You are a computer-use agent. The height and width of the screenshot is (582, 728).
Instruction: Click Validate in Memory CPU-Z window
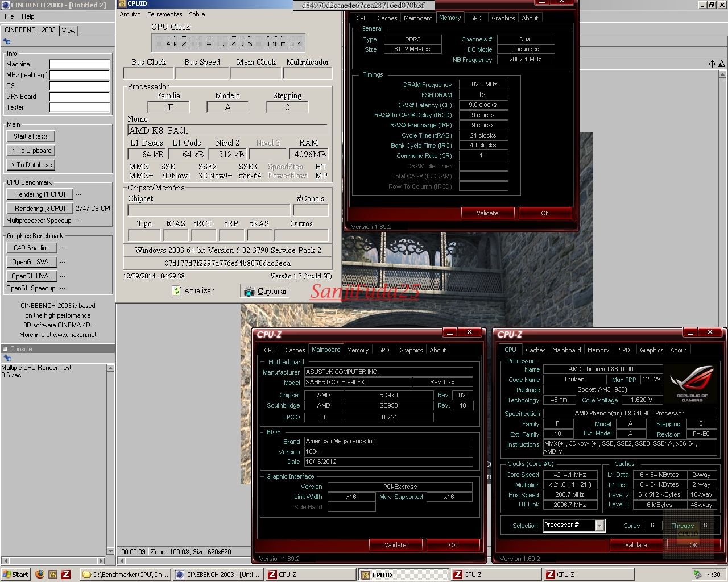(487, 213)
